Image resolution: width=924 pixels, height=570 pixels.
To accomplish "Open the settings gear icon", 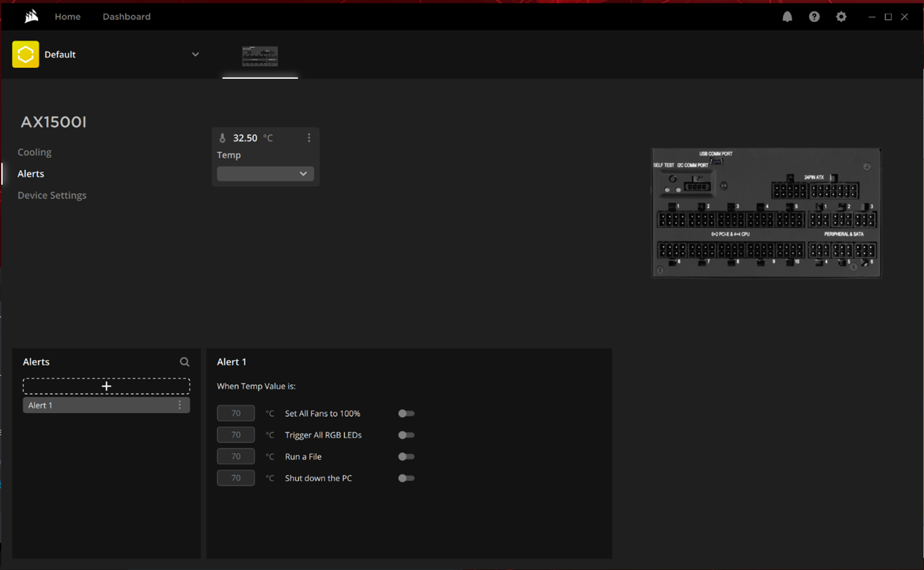I will point(841,16).
